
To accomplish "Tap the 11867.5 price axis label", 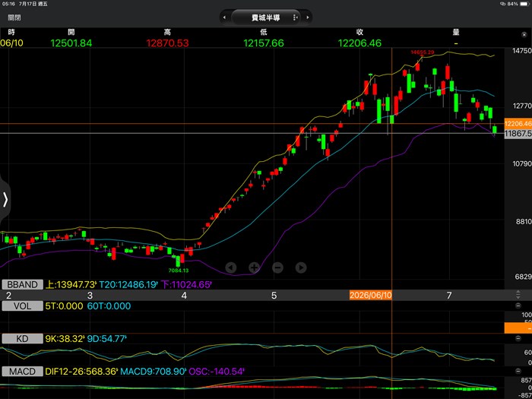I will [518, 134].
